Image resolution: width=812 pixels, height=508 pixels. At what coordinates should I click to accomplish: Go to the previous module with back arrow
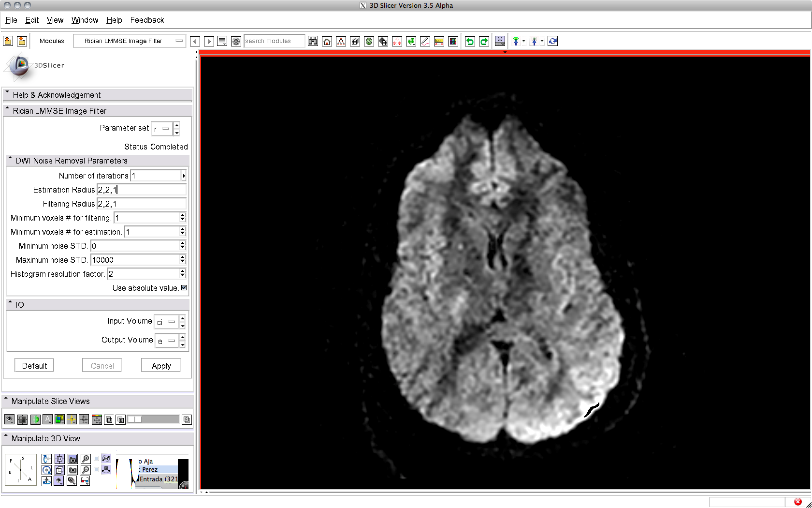point(195,42)
